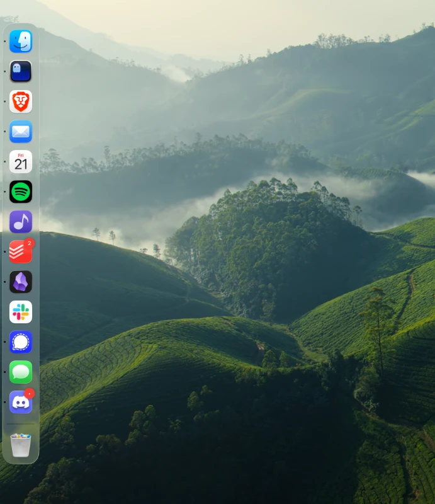The height and width of the screenshot is (504, 435).
Task: Open Discord with notification badge
Action: coord(21,402)
